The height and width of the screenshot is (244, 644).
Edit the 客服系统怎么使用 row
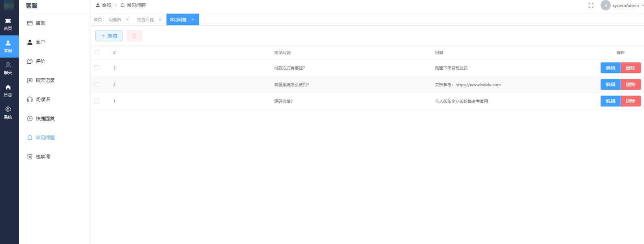(610, 84)
